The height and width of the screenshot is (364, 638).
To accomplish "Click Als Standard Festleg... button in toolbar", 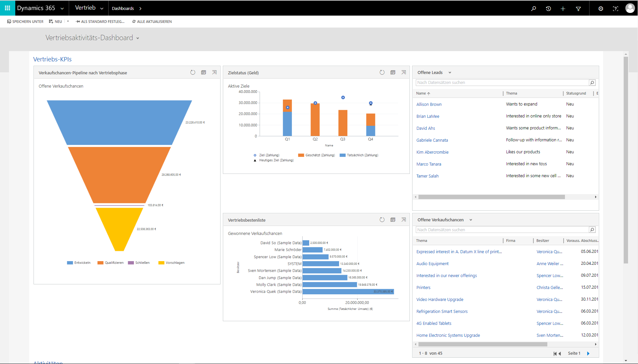I will click(x=99, y=22).
